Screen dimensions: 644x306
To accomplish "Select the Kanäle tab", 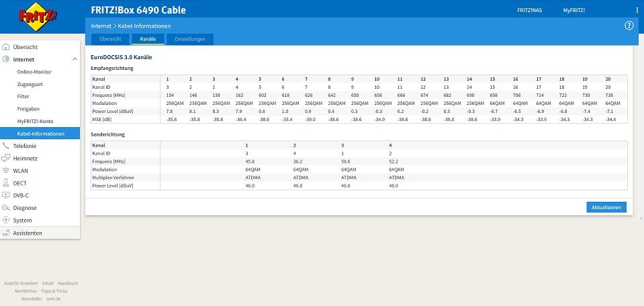I will click(x=148, y=39).
